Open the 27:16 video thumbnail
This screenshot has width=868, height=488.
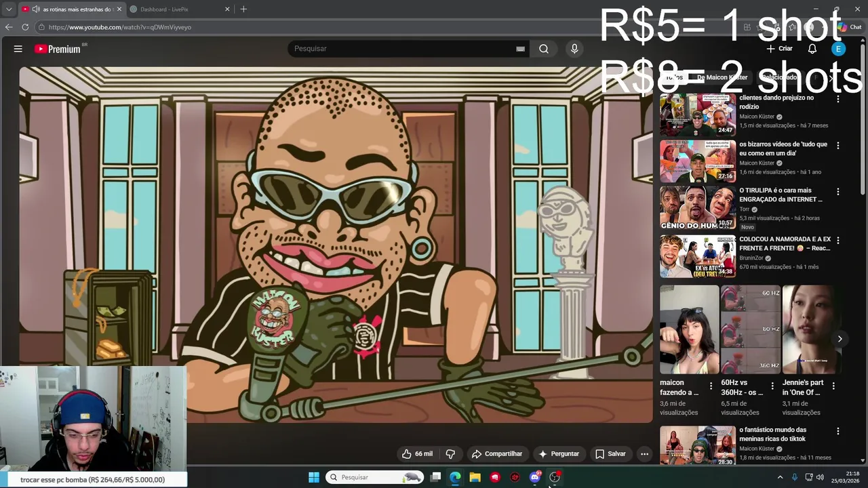[x=698, y=161]
